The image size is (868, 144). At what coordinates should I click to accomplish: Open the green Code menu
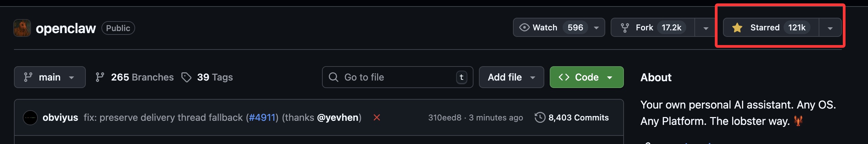(x=586, y=77)
